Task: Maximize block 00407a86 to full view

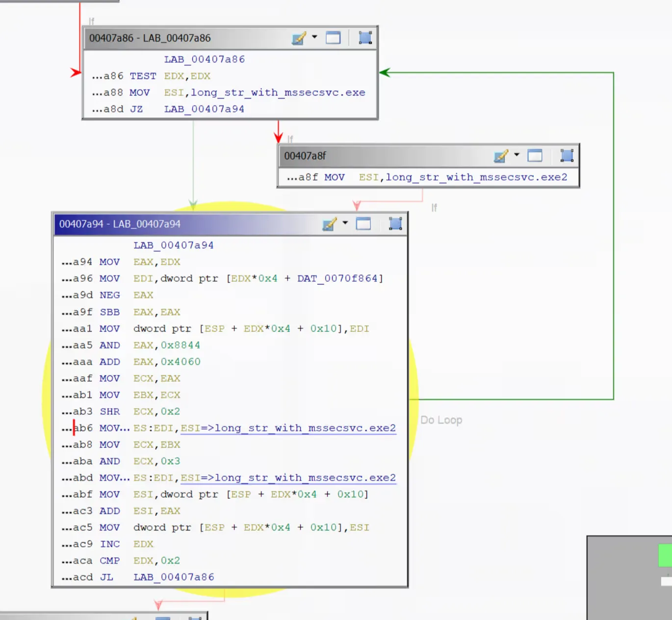Action: coord(333,38)
